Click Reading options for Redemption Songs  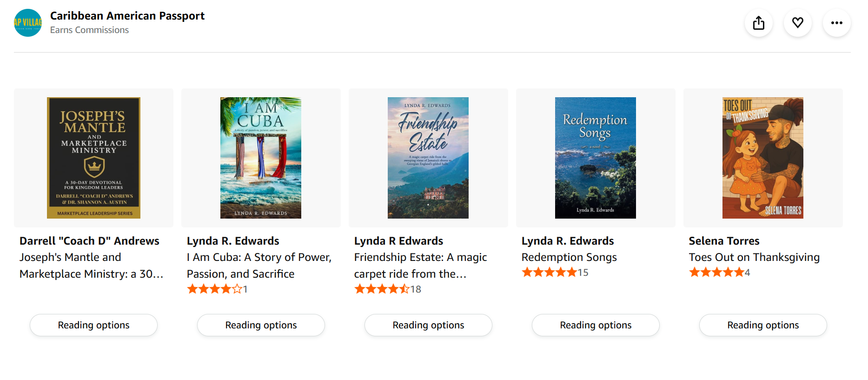(x=596, y=325)
